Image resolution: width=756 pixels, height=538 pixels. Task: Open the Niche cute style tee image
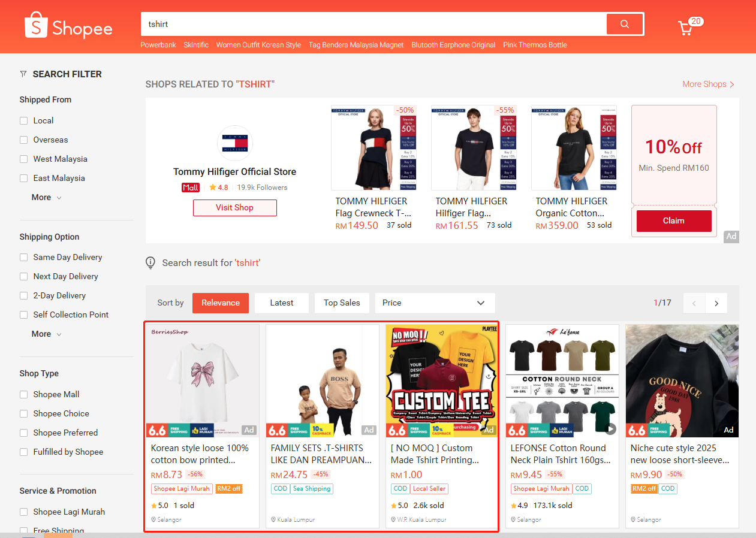[682, 381]
